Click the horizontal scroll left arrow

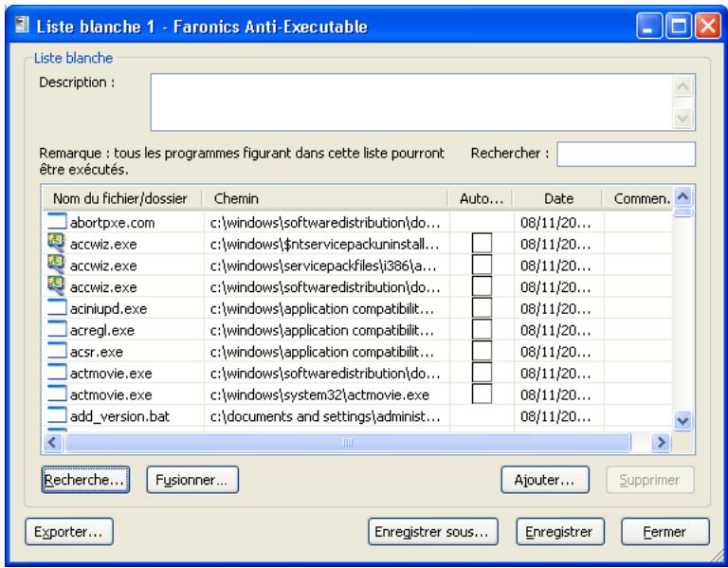click(53, 442)
